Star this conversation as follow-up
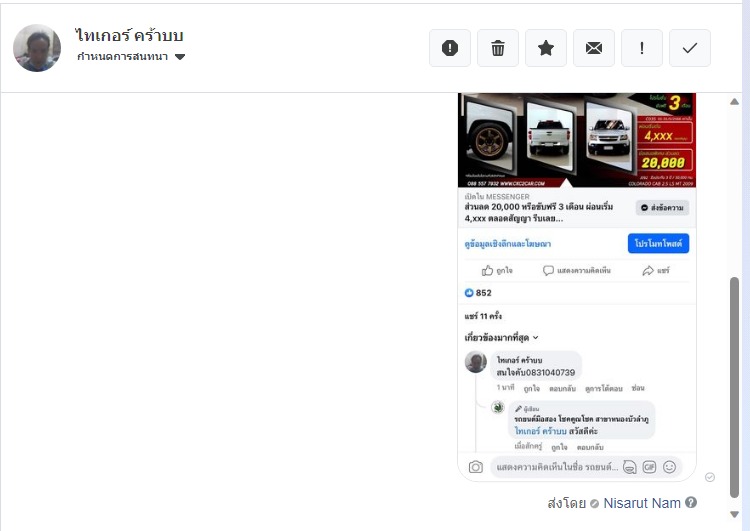Screen dimensions: 750x531 coord(546,48)
